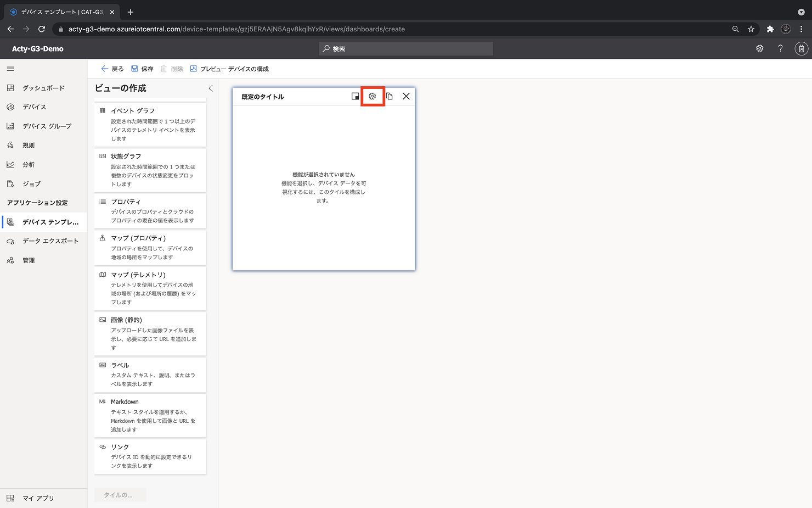Open a new browser tab
Viewport: 812px width, 508px height.
pyautogui.click(x=131, y=12)
